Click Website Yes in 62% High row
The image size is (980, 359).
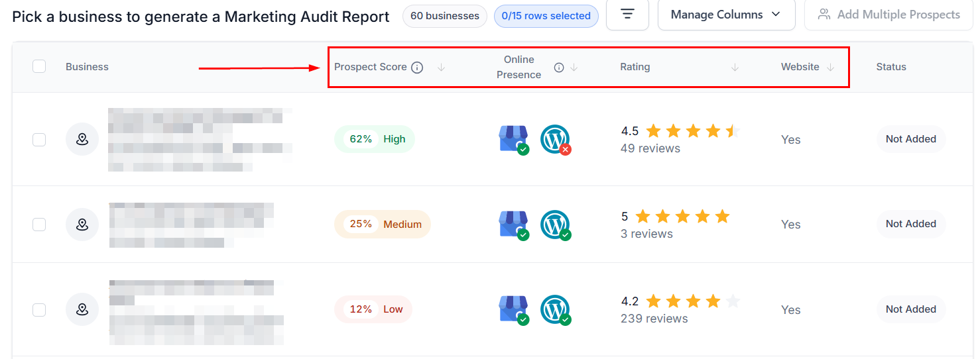791,140
